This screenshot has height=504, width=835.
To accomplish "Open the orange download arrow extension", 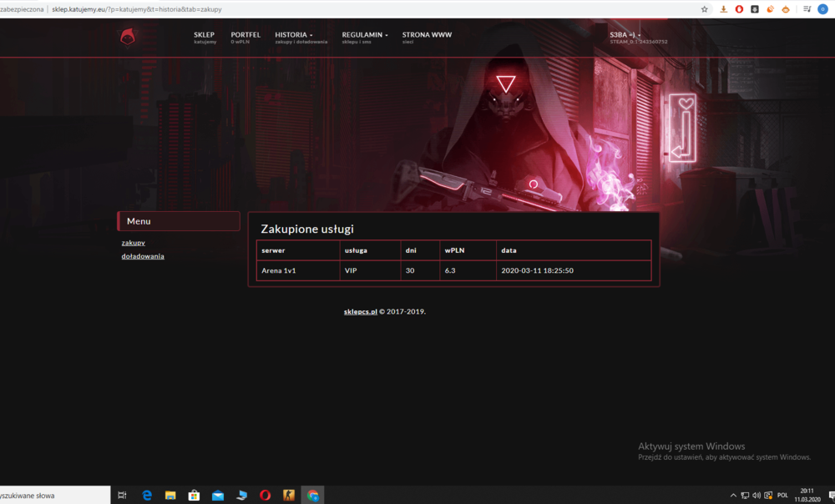I will click(x=723, y=9).
